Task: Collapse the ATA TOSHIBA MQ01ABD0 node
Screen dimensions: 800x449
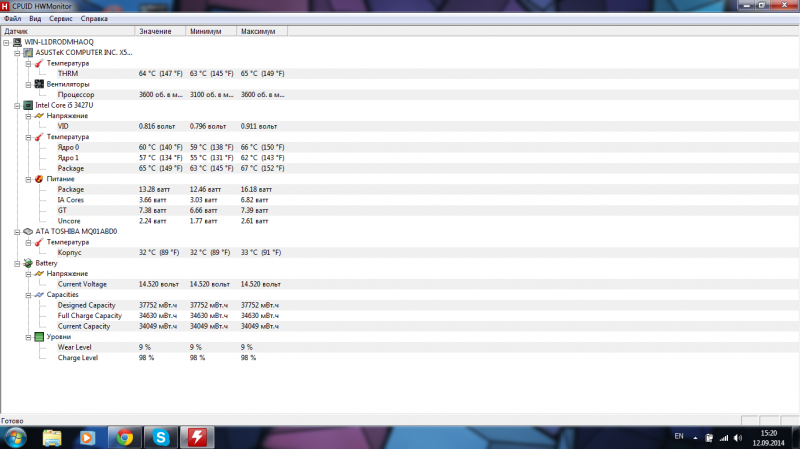Action: point(17,232)
